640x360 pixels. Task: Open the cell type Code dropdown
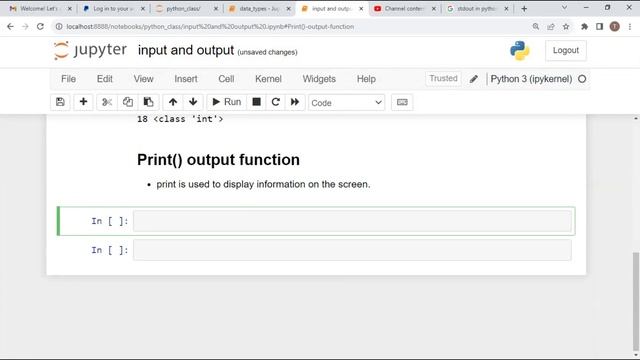(x=346, y=103)
